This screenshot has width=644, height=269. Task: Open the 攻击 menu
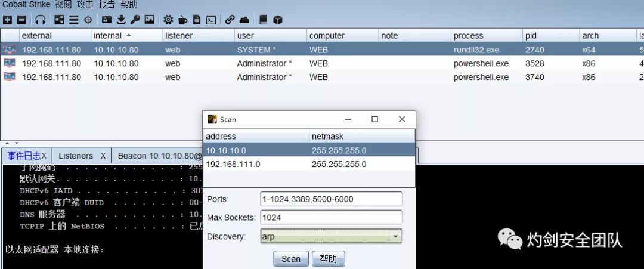point(85,5)
